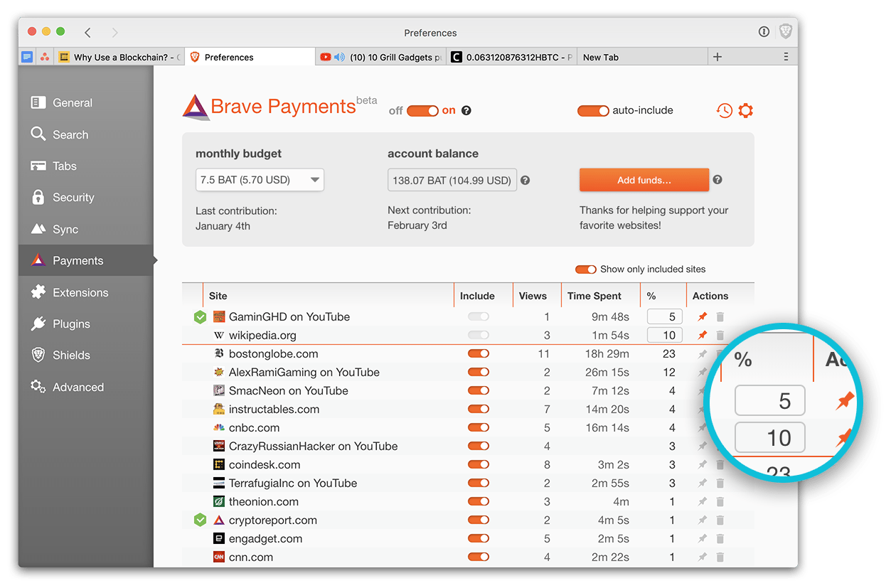
Task: Click the circular info icon beside Brave lion
Action: pyautogui.click(x=764, y=32)
